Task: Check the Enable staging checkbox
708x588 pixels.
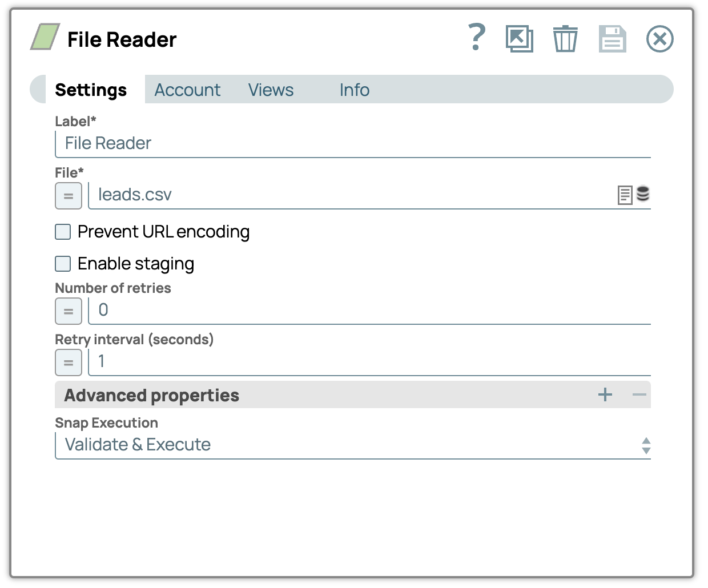Action: point(63,264)
